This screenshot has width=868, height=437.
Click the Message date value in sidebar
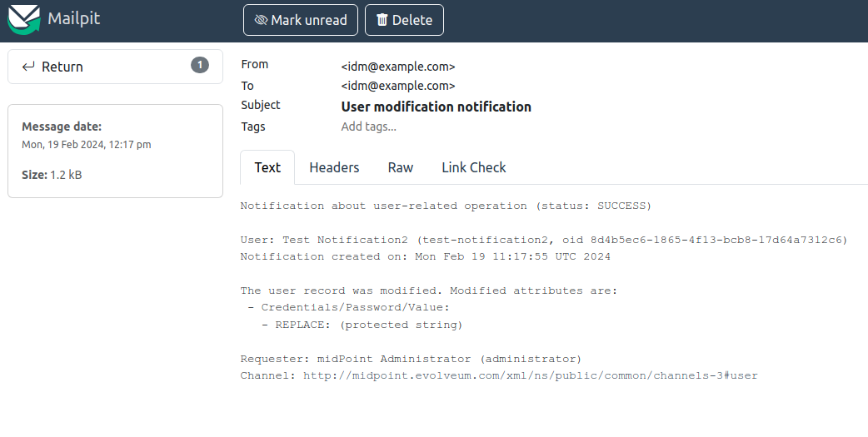click(x=86, y=145)
